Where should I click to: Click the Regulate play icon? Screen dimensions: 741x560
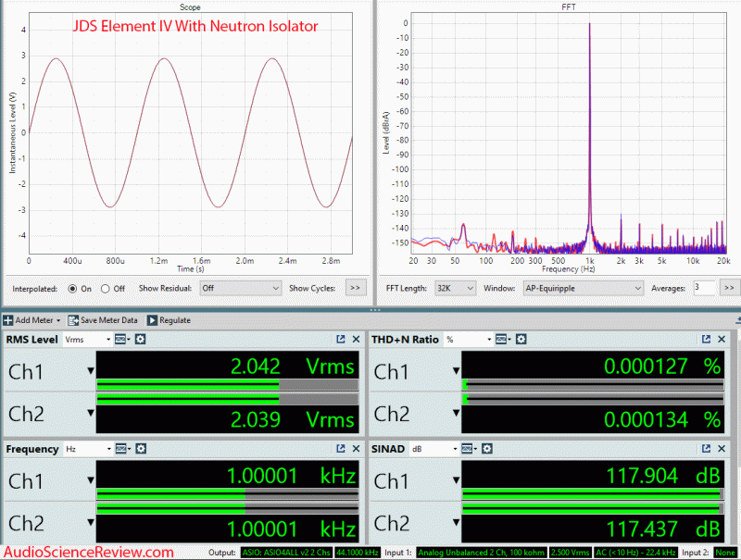click(x=152, y=320)
